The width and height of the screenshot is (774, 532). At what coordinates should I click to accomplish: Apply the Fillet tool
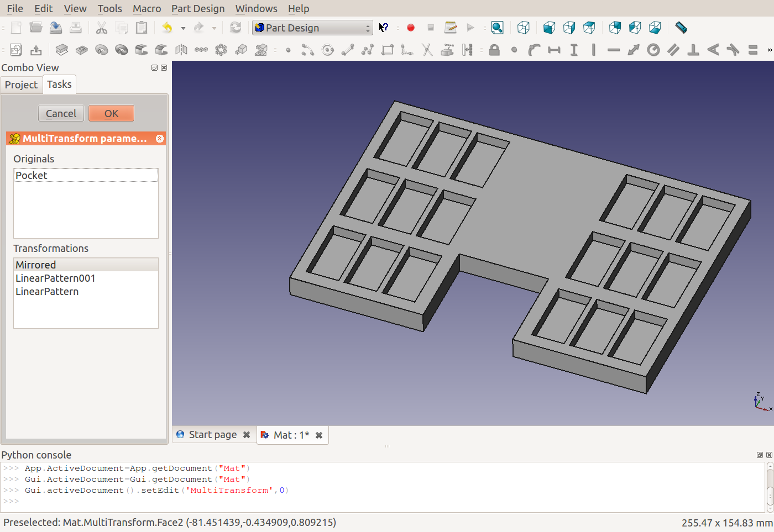(142, 50)
